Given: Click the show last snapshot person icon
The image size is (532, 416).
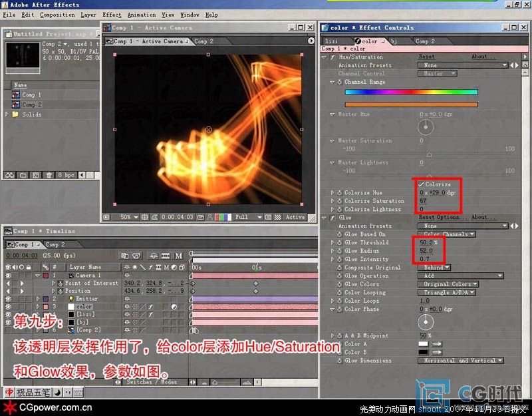Looking at the screenshot, I should [209, 217].
